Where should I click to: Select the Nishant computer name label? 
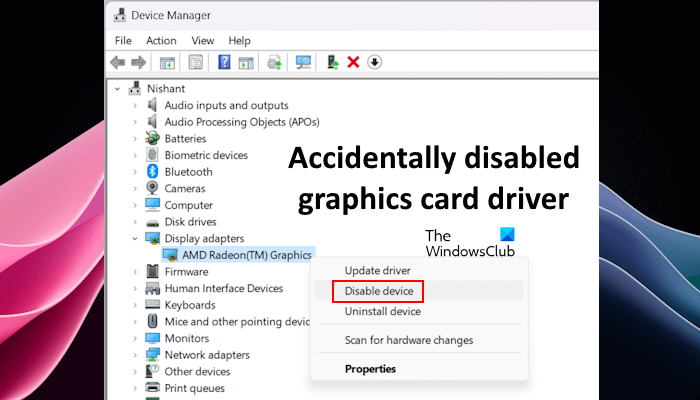click(x=166, y=88)
